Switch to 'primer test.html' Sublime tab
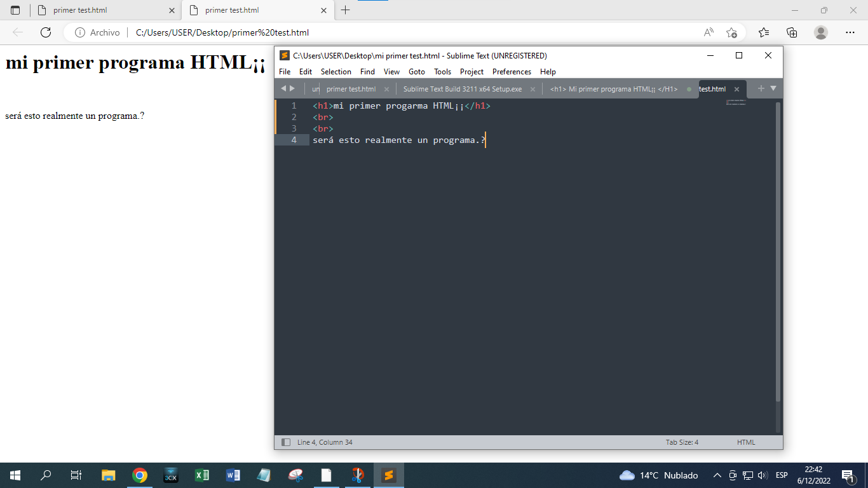Screen dimensions: 868x488 point(351,89)
